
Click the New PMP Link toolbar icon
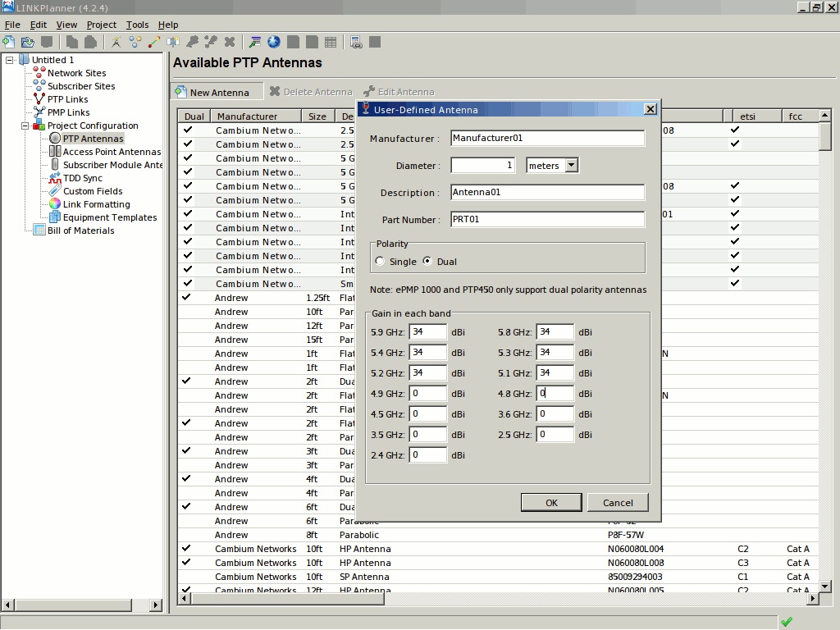[173, 42]
